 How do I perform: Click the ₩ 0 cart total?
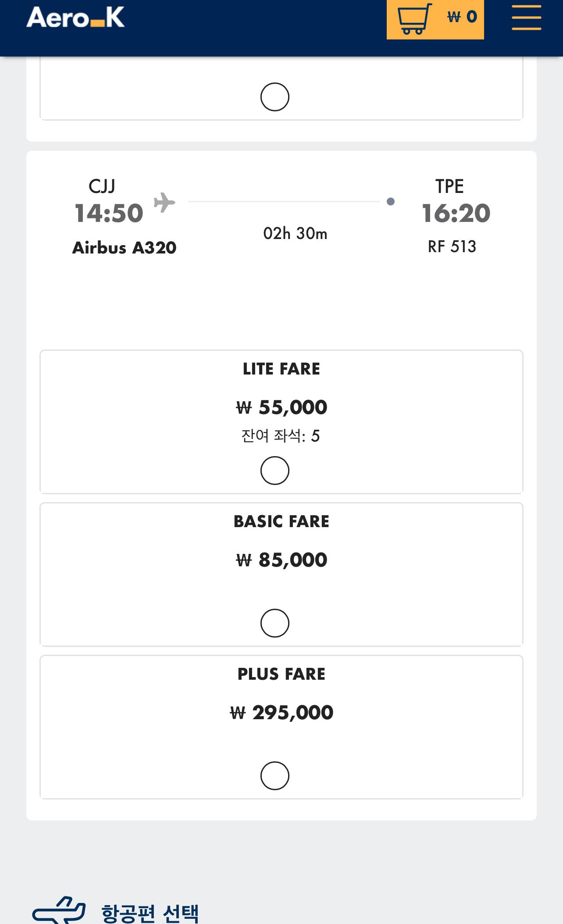(x=462, y=17)
